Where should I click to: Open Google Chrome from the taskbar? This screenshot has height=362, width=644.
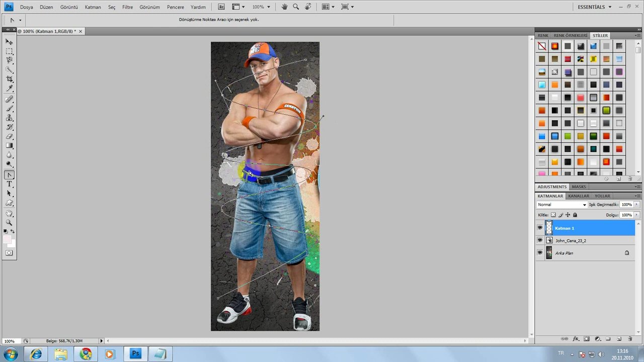click(85, 354)
